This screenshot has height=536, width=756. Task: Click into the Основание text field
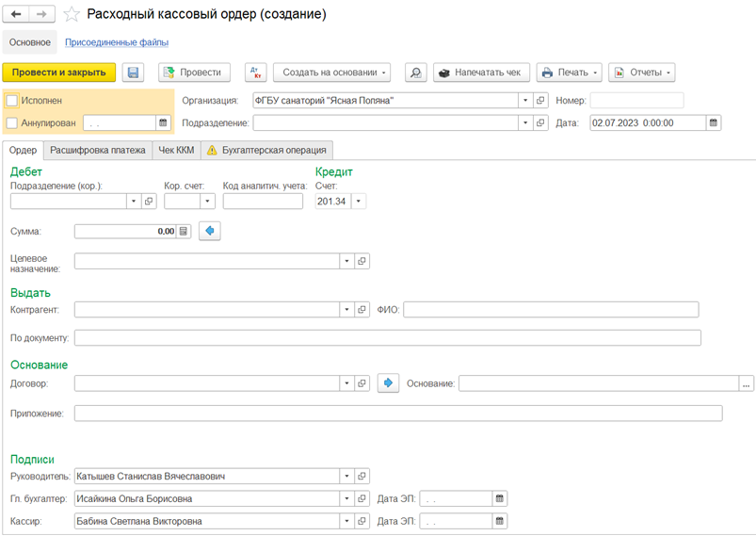click(599, 383)
